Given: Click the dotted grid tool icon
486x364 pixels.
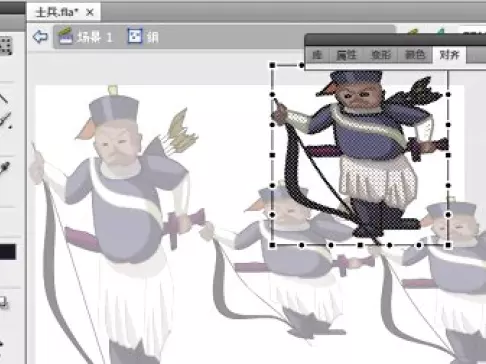Looking at the screenshot, I should pyautogui.click(x=6, y=46).
